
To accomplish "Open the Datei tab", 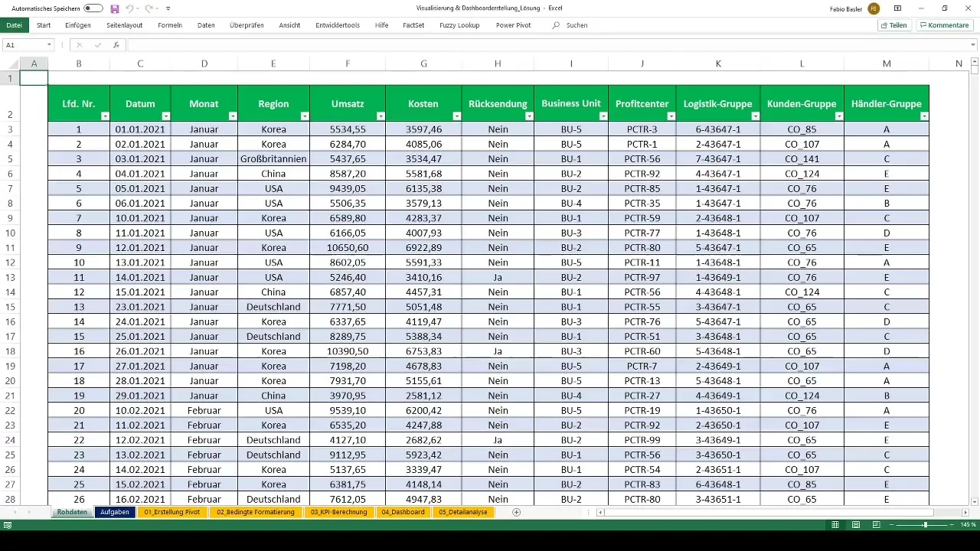I will point(14,25).
